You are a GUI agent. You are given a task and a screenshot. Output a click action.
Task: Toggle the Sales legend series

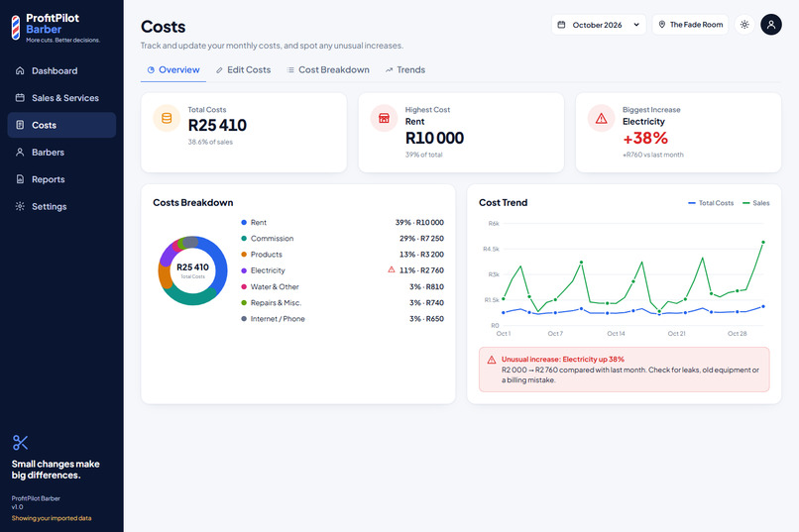click(x=756, y=203)
